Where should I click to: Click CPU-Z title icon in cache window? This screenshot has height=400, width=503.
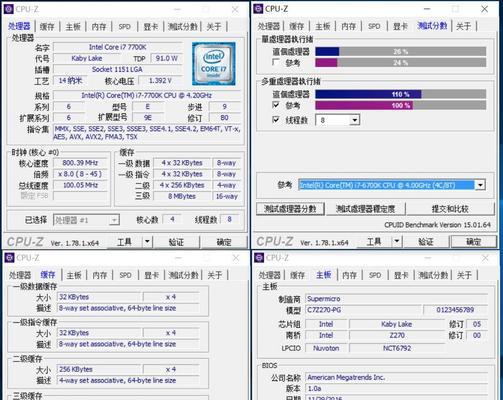pos(9,257)
